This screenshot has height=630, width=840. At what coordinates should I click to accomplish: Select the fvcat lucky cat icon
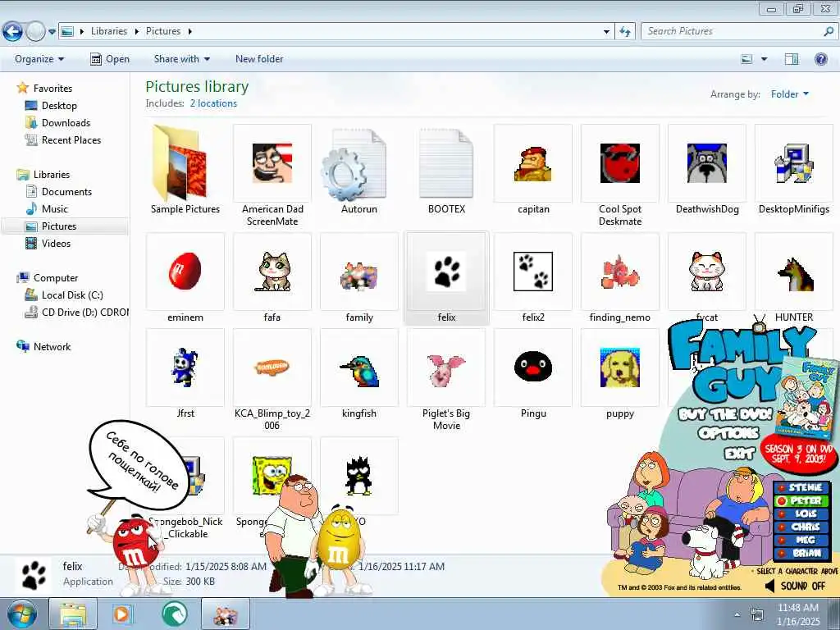pos(707,271)
